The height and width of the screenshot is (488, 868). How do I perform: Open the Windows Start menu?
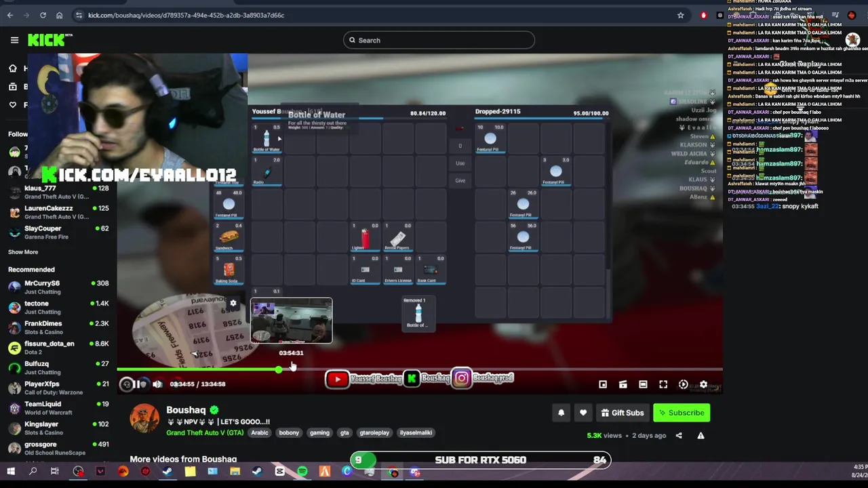tap(11, 472)
